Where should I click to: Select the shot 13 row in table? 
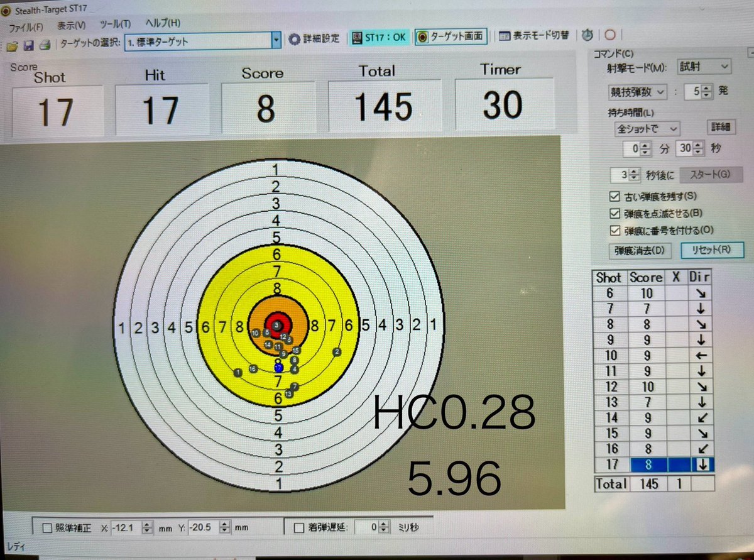653,402
